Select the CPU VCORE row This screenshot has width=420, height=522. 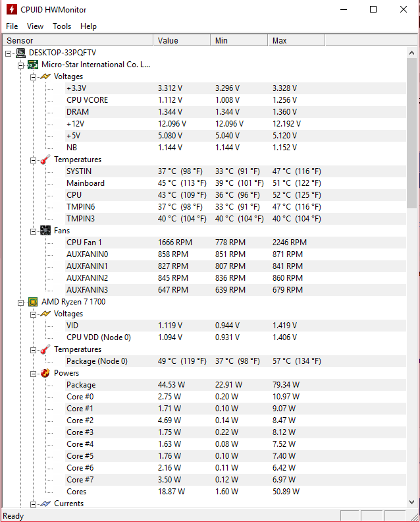tap(236, 100)
